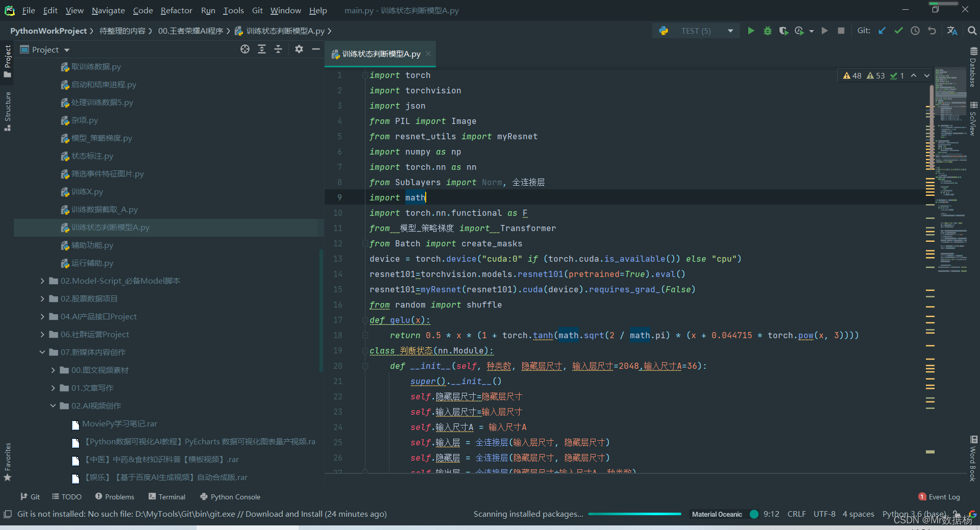Viewport: 980px width, 530px height.
Task: Toggle the Project tool window tab
Action: (8, 61)
